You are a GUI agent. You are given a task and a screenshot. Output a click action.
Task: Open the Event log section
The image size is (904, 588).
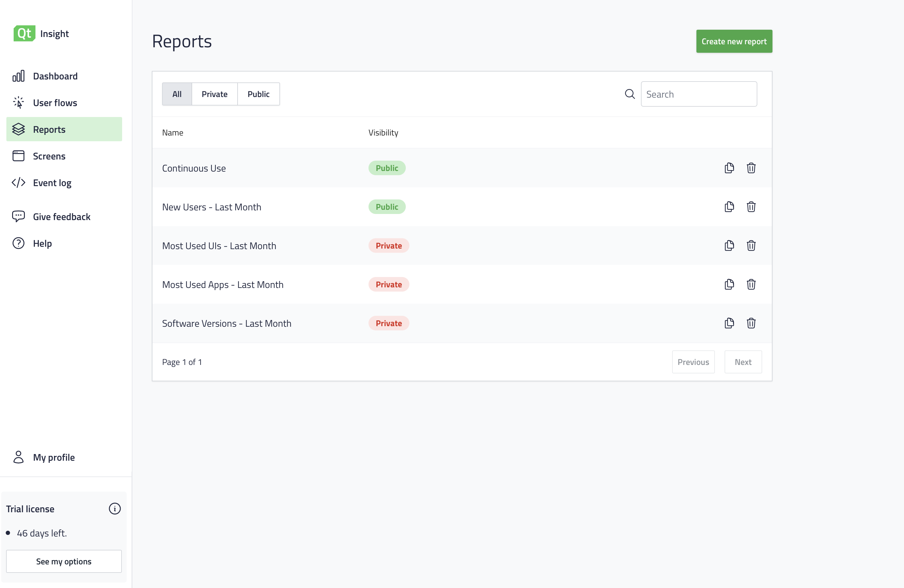[52, 183]
